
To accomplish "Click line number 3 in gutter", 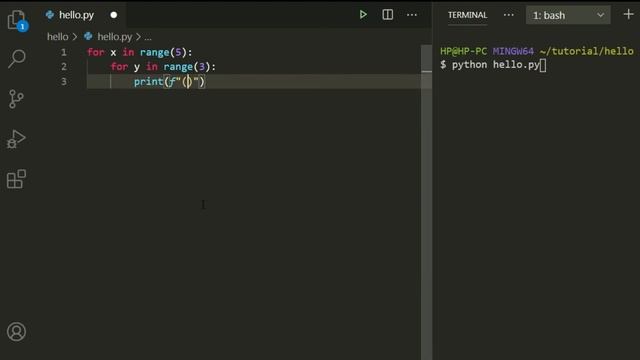I will pos(64,82).
